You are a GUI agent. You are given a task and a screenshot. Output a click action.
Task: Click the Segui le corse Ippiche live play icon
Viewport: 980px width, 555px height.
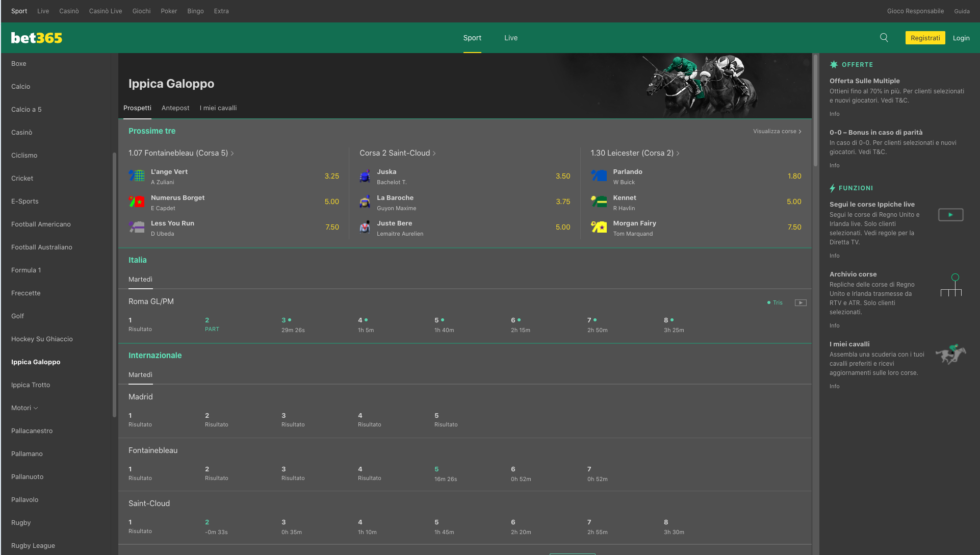click(950, 215)
